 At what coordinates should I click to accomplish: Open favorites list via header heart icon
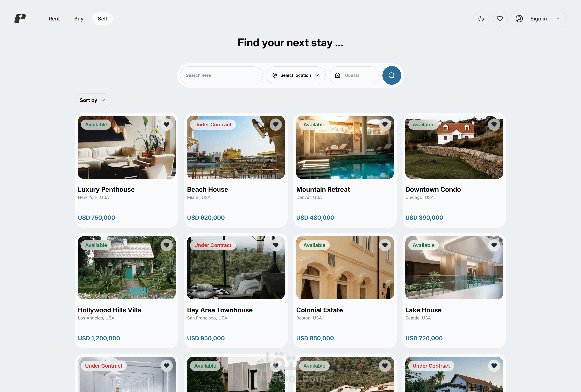(x=500, y=19)
